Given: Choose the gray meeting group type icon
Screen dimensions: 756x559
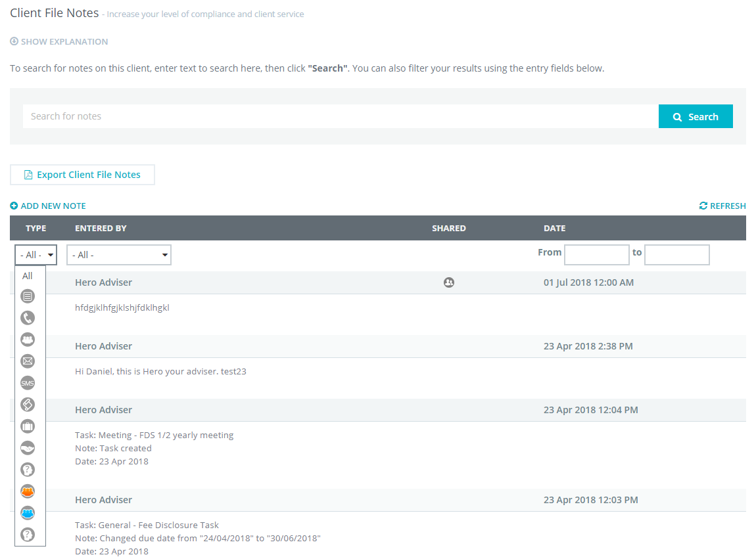Looking at the screenshot, I should pyautogui.click(x=28, y=340).
